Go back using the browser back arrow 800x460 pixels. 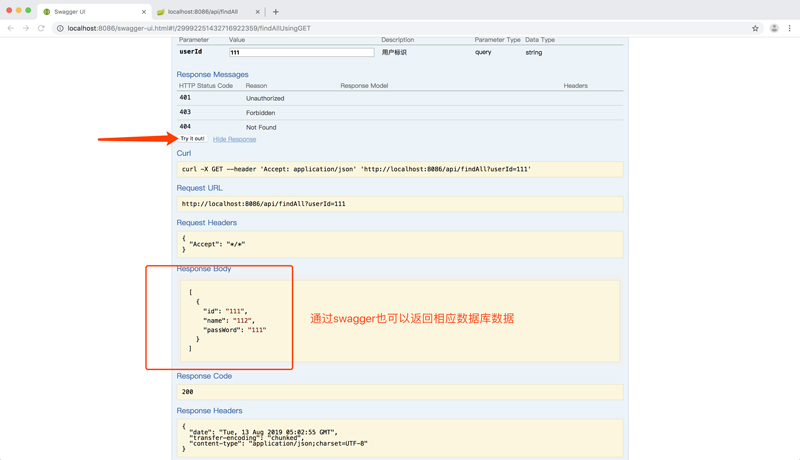[x=10, y=28]
